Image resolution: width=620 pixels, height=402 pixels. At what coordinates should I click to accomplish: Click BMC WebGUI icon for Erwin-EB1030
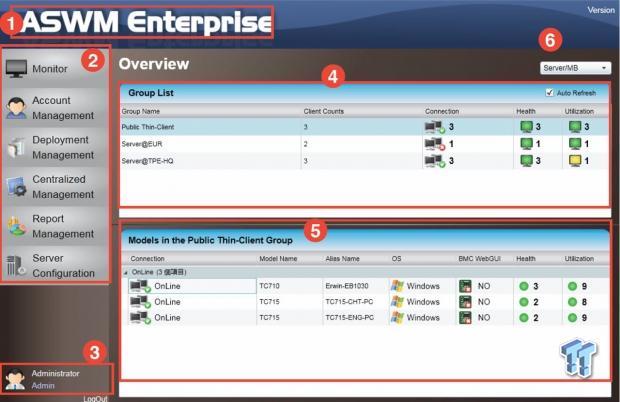(x=465, y=286)
